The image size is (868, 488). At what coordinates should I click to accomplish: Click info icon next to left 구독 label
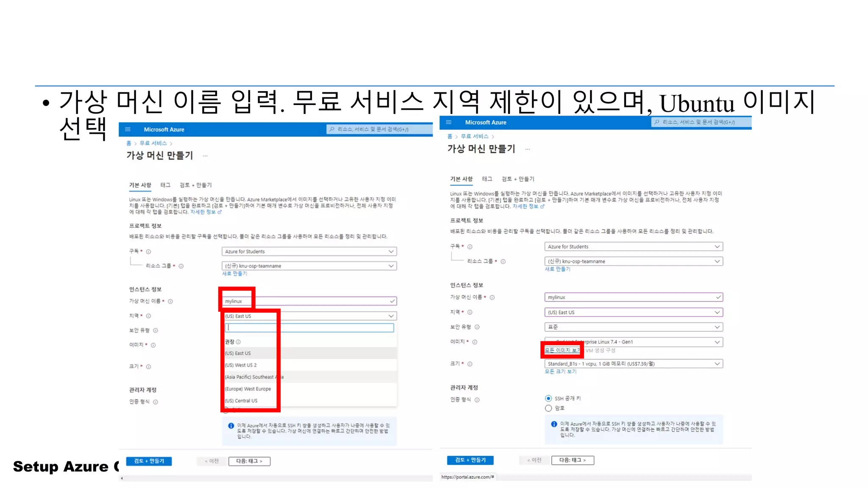click(148, 252)
